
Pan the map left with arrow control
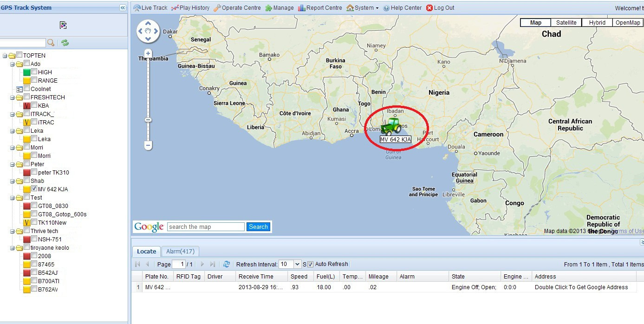point(141,31)
